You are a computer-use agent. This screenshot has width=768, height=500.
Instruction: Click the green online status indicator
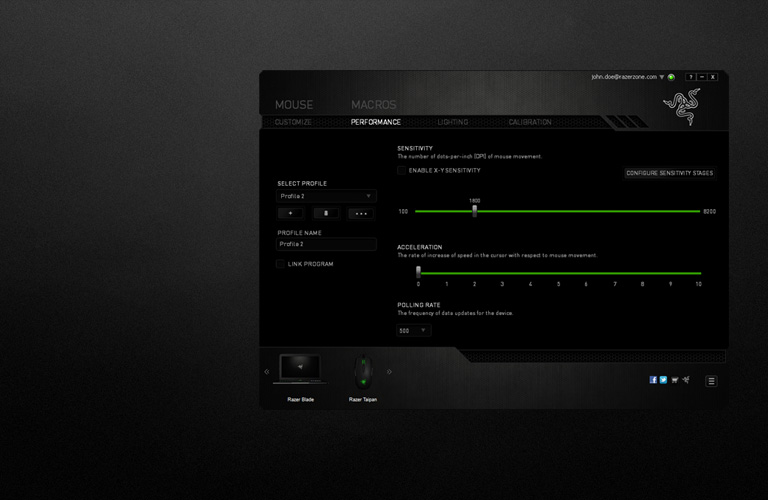(x=671, y=77)
